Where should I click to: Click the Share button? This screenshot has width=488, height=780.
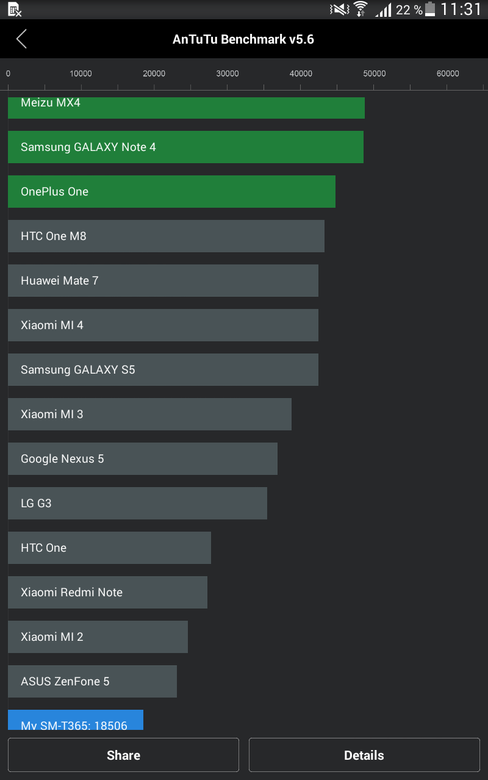point(123,755)
